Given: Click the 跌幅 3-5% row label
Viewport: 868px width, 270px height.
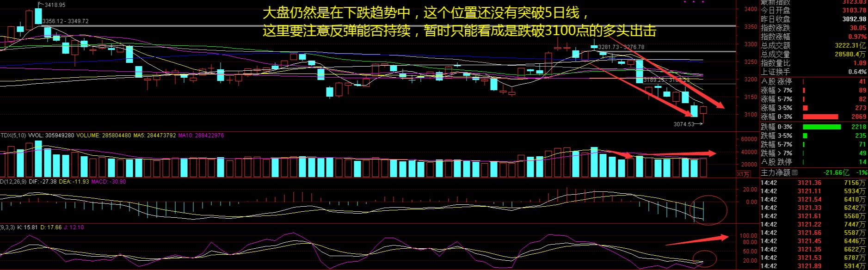Looking at the screenshot, I should (x=776, y=135).
